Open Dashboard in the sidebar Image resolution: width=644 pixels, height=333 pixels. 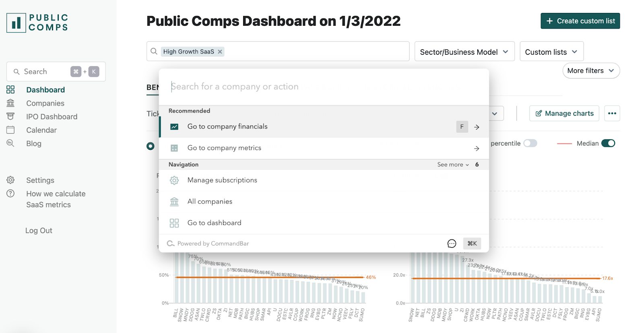45,90
